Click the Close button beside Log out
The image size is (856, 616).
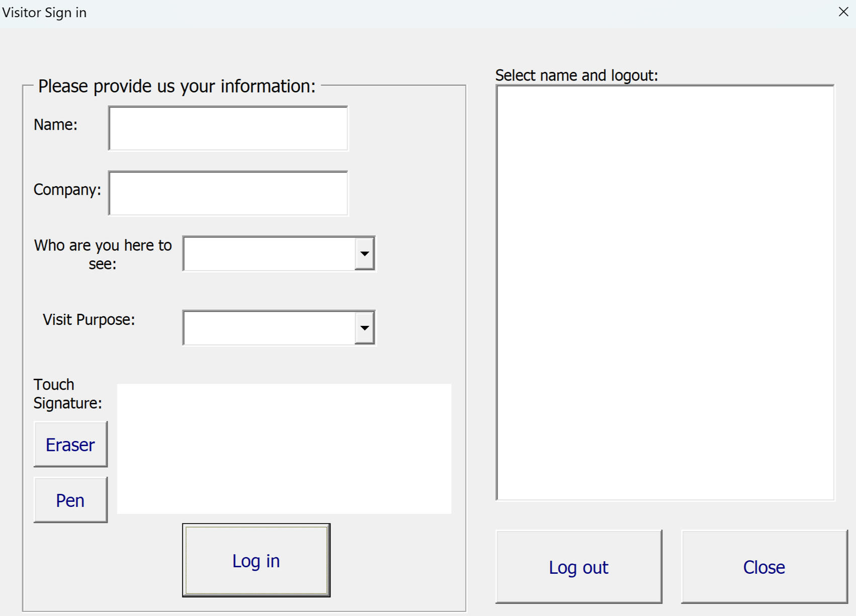(764, 567)
